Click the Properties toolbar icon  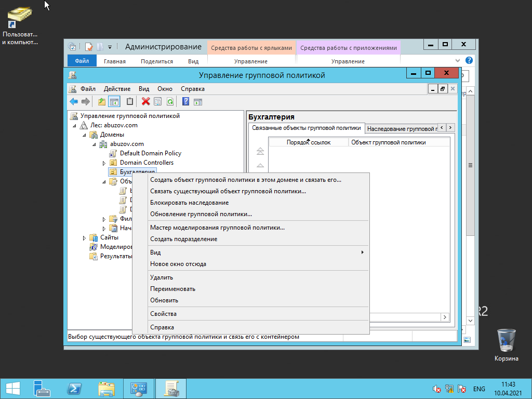pos(157,102)
